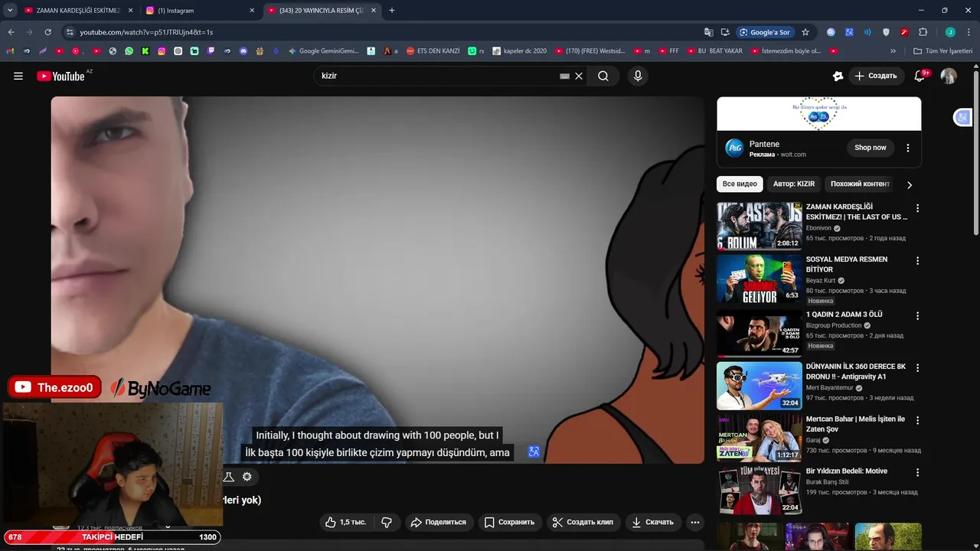The height and width of the screenshot is (551, 980).
Task: Click in the YouTube search field
Action: pos(438,76)
